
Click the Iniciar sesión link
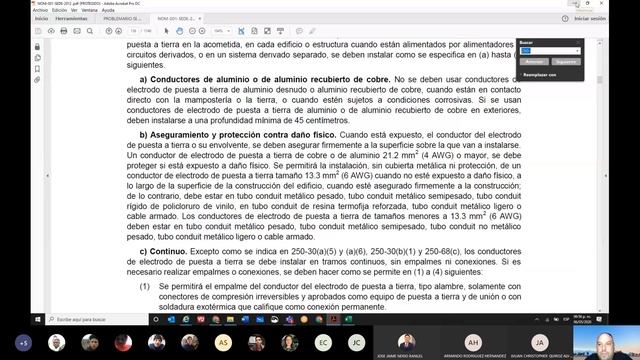(590, 19)
